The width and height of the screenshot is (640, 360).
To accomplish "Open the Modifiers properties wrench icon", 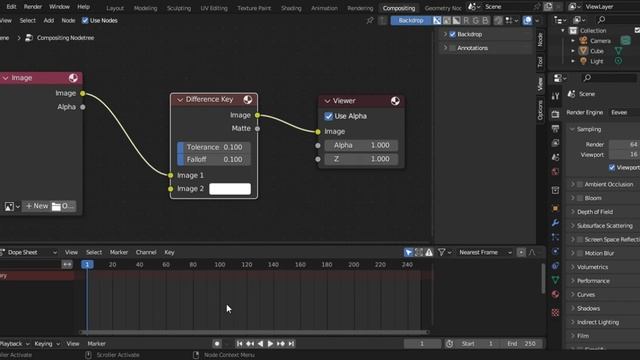I will click(555, 223).
